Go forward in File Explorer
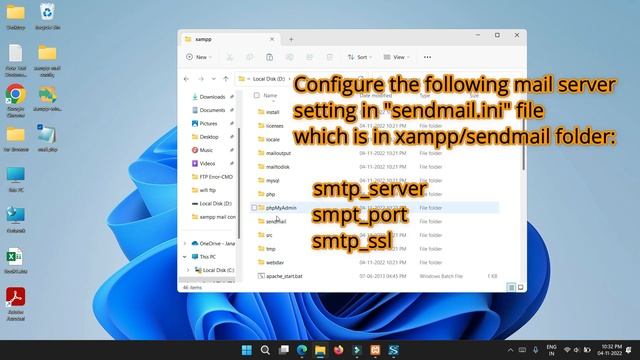The height and width of the screenshot is (360, 640). (x=201, y=79)
